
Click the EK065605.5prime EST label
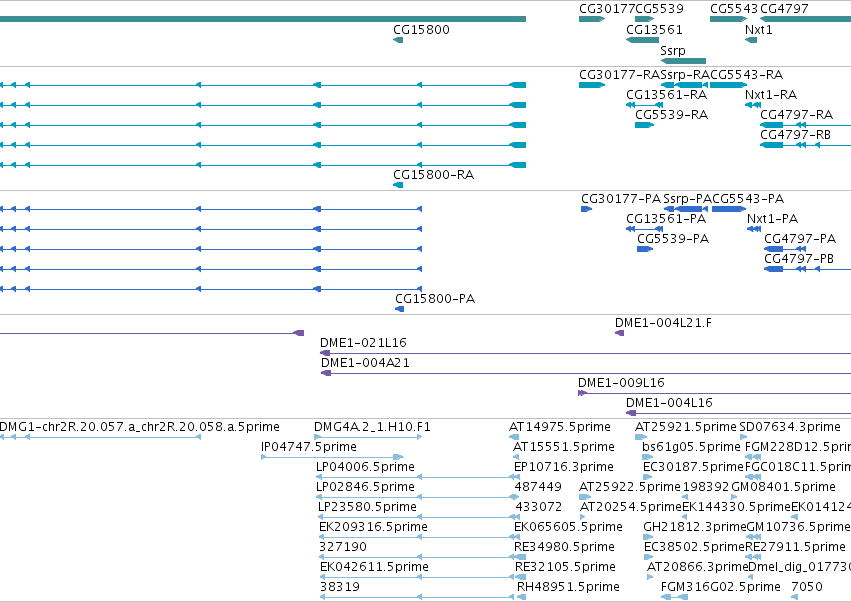(x=568, y=527)
